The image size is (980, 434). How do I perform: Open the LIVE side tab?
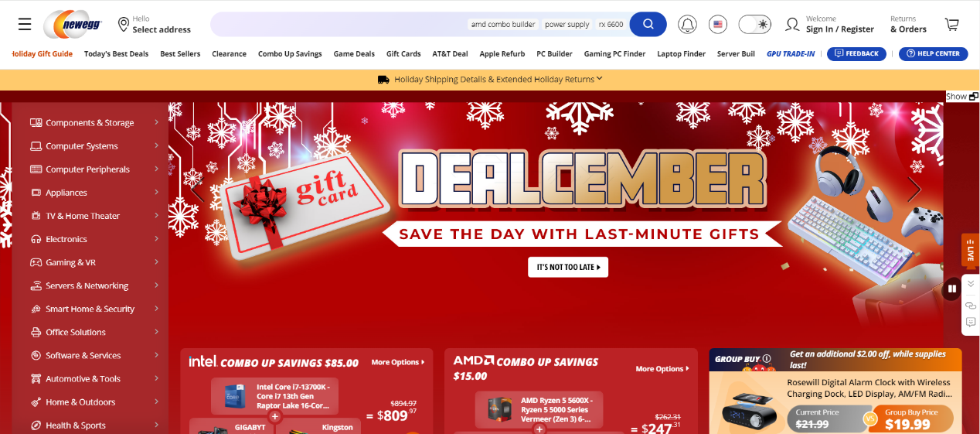970,252
